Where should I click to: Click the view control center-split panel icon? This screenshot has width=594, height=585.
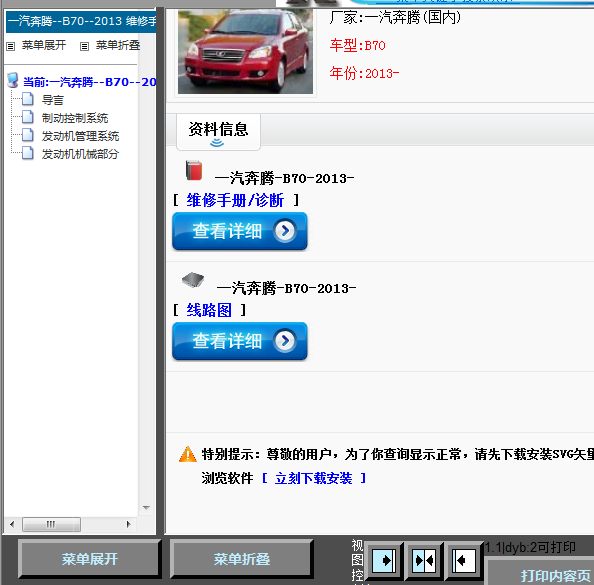click(x=424, y=560)
